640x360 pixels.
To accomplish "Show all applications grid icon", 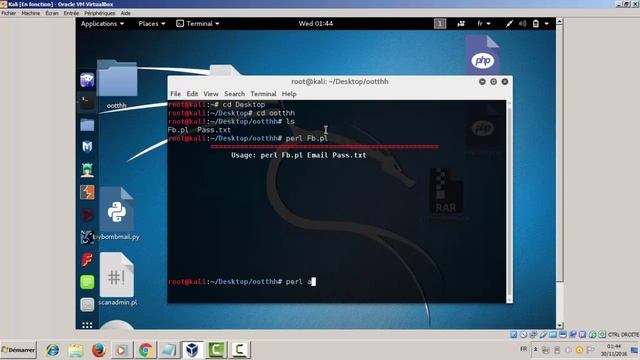I will pos(87,325).
